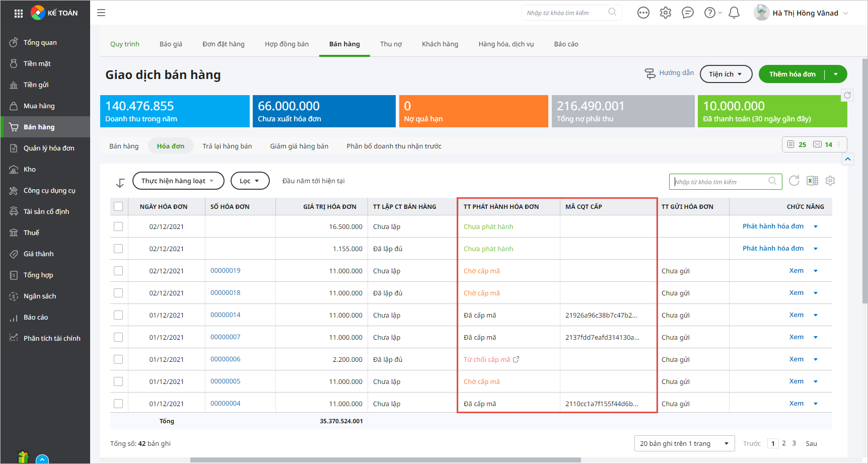Select the Trả lại hàng bán subtab
This screenshot has width=868, height=464.
(227, 146)
